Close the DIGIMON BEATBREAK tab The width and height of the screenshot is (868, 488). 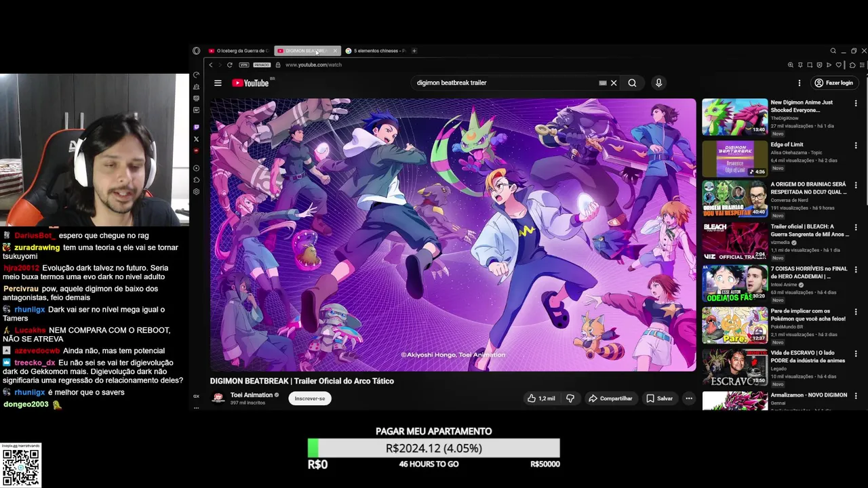(x=335, y=51)
